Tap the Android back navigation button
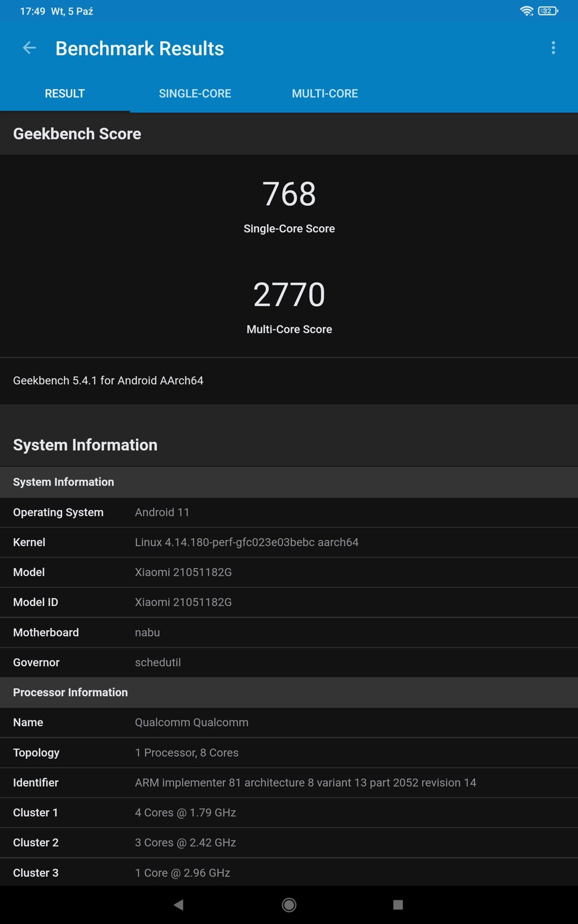Image resolution: width=578 pixels, height=924 pixels. (179, 905)
